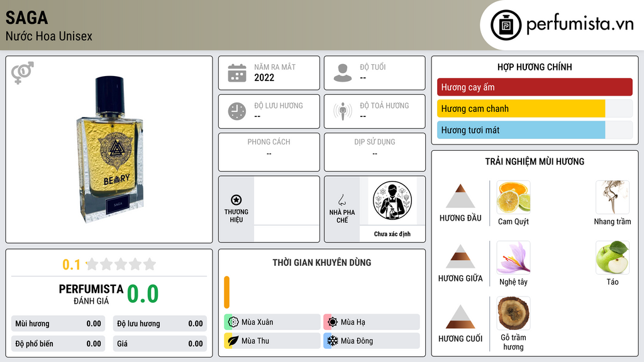Click the HƯƠNG ĐẦU label
Screen dimensions: 644x362
coord(460,218)
